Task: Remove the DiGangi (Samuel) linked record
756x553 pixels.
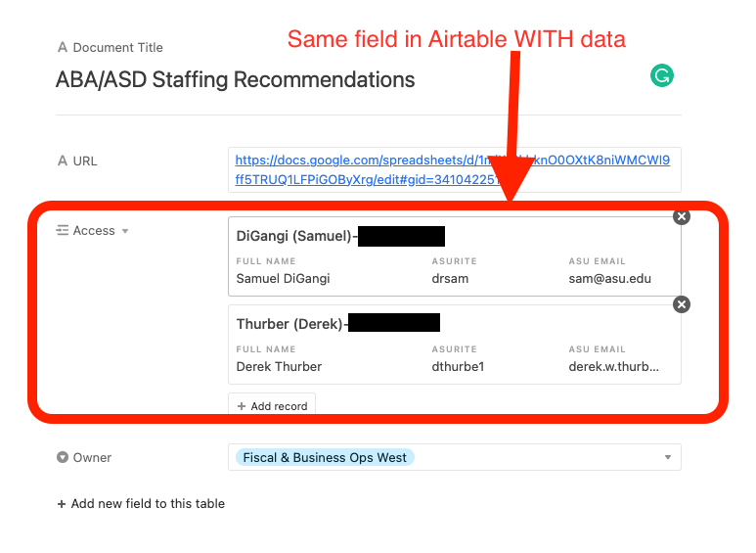Action: 682,216
